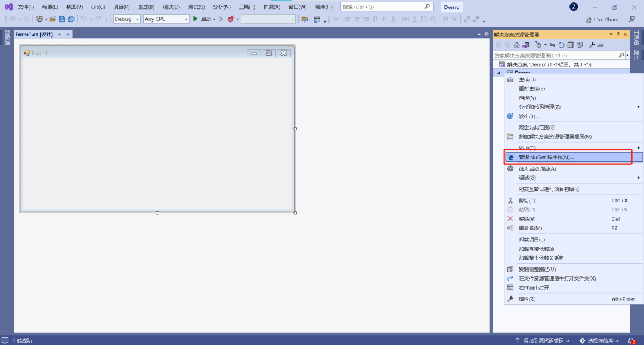Select Manage NuGet Packages menu item

point(546,158)
